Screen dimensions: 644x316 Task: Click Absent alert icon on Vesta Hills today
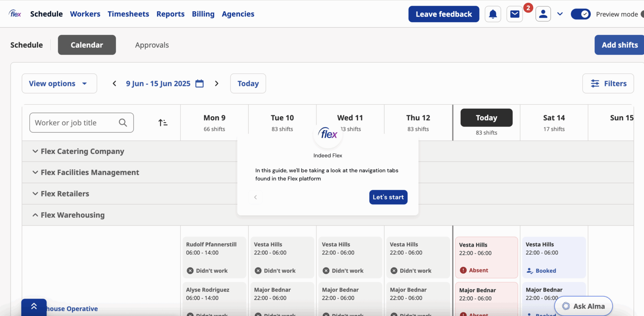coord(463,270)
